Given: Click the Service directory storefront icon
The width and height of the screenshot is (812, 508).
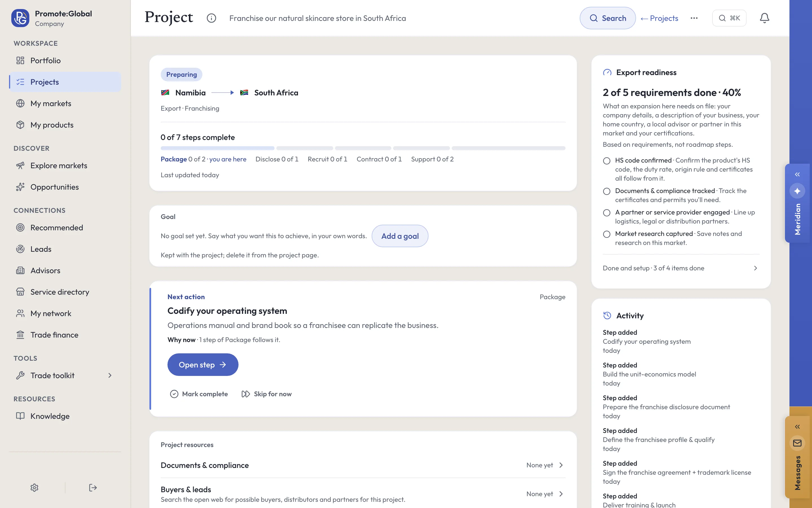Looking at the screenshot, I should click(21, 292).
